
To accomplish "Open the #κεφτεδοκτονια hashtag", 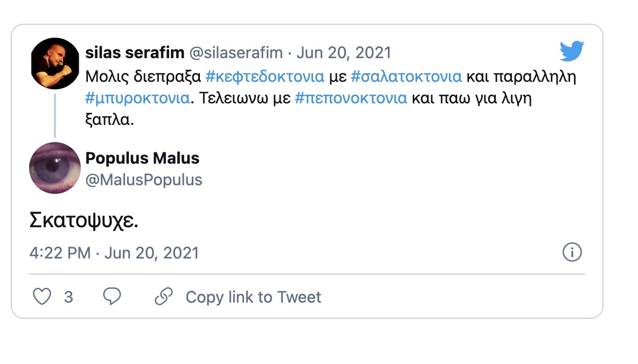I will tap(265, 76).
